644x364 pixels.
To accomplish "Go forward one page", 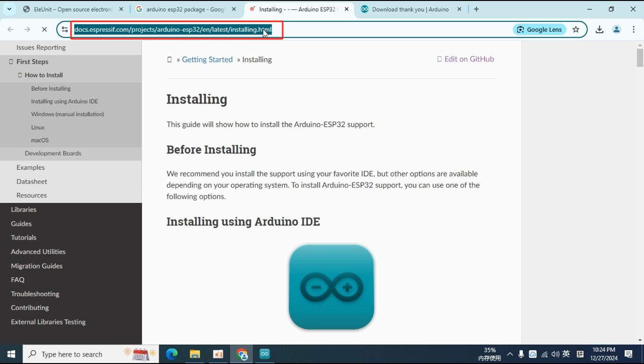I will pos(27,29).
